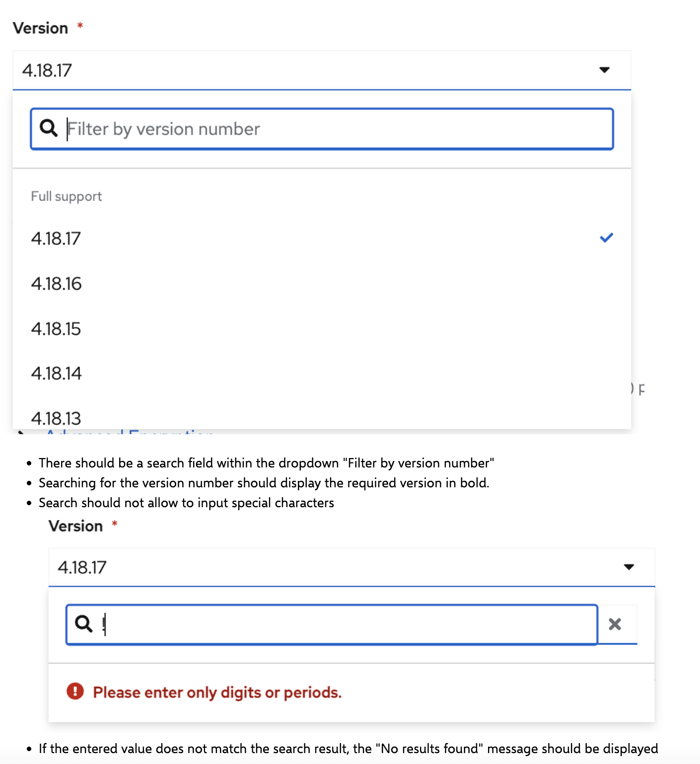Click the partially hidden blue link below dropdown
This screenshot has height=764, width=700.
[130, 432]
